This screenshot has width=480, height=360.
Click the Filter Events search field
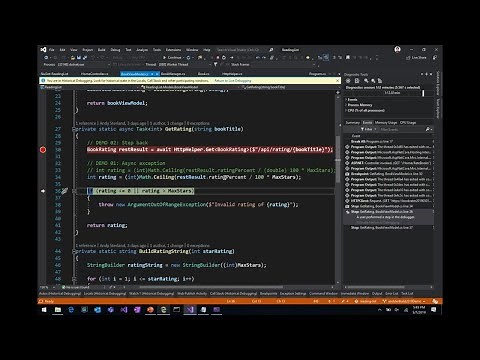click(x=402, y=129)
